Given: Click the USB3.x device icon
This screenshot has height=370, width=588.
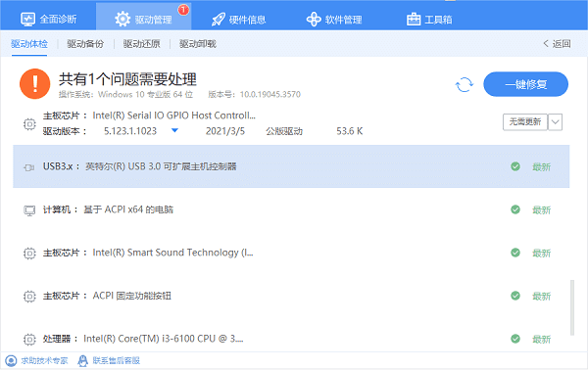Looking at the screenshot, I should coord(29,167).
